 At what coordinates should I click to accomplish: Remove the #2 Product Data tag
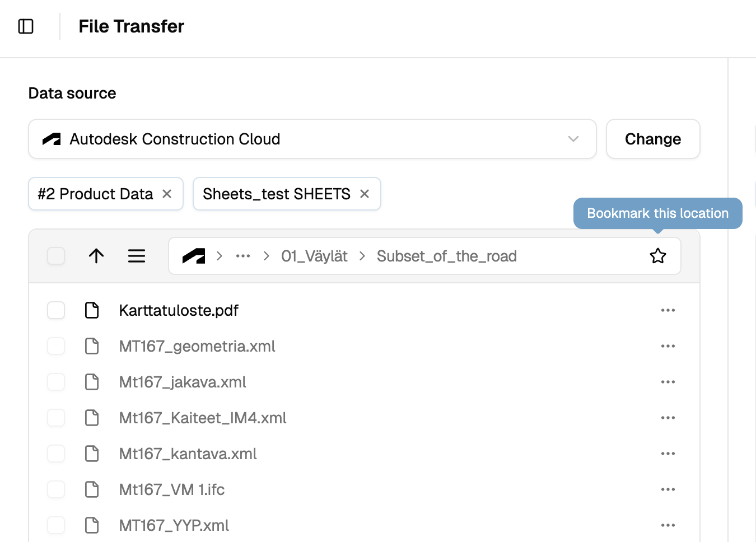[x=167, y=194]
